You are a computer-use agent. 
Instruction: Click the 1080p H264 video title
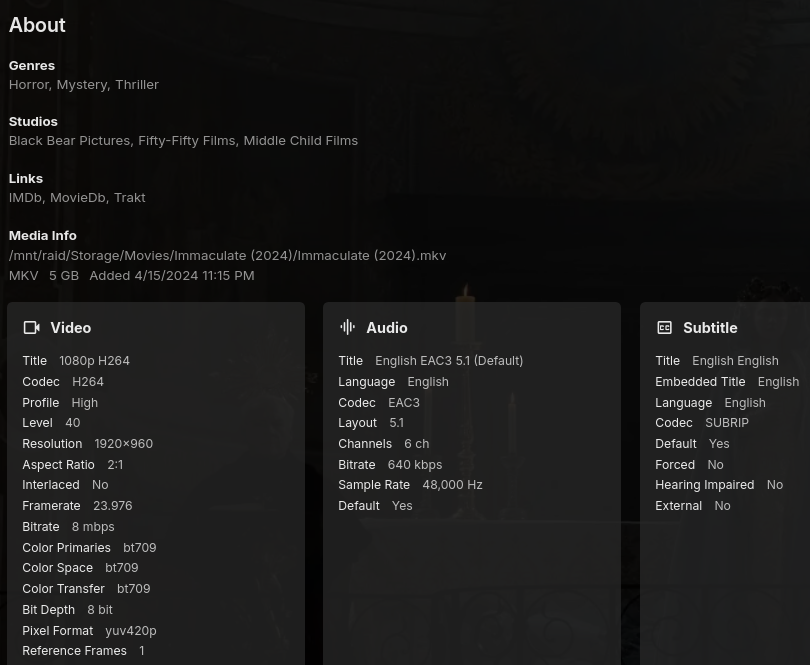pyautogui.click(x=94, y=360)
